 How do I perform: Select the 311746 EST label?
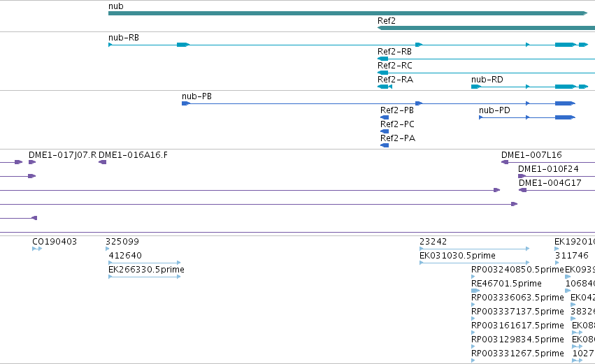coord(571,256)
